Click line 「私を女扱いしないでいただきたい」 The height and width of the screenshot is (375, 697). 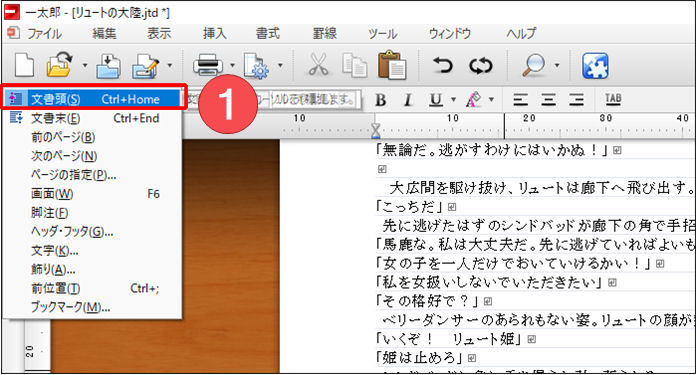tap(489, 282)
